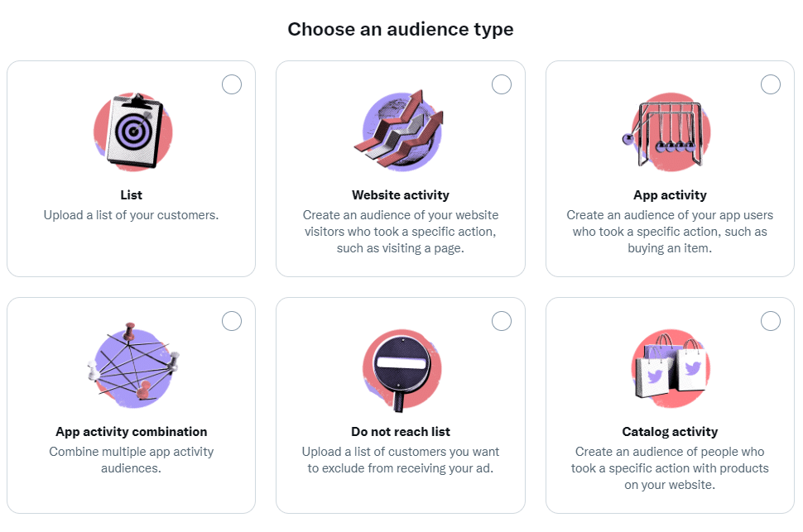
Task: Select the App activity combination radio button
Action: click(232, 321)
